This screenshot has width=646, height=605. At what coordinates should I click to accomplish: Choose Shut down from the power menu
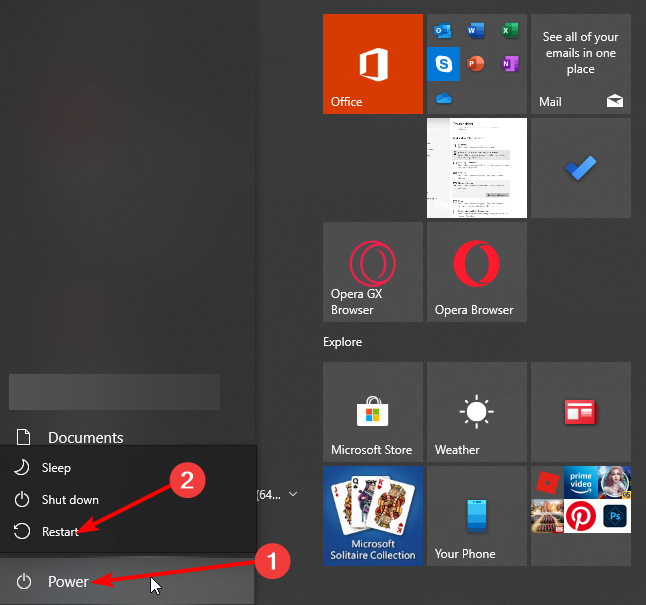click(128, 499)
